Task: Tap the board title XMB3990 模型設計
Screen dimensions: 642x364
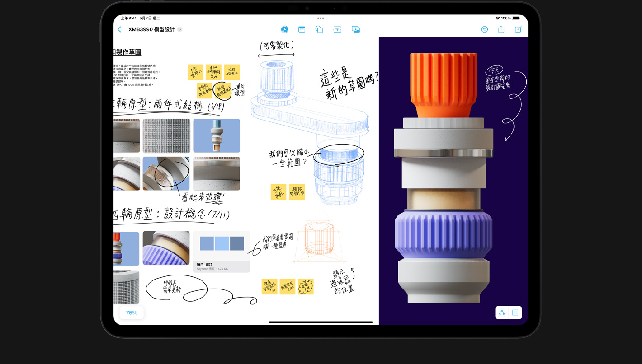Action: pos(151,29)
